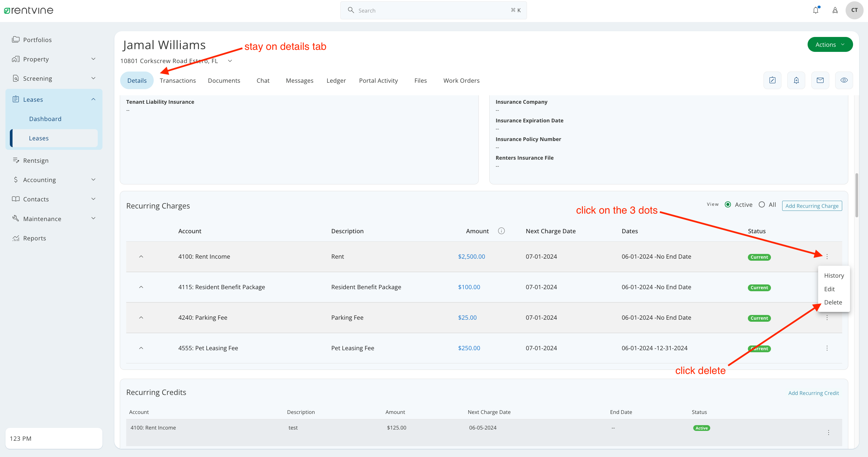Click the Add Recurring Charge button
The height and width of the screenshot is (457, 868).
pyautogui.click(x=812, y=205)
